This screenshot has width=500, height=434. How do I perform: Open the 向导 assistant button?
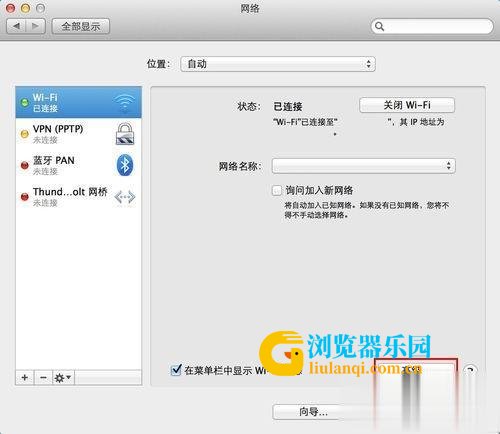[313, 412]
